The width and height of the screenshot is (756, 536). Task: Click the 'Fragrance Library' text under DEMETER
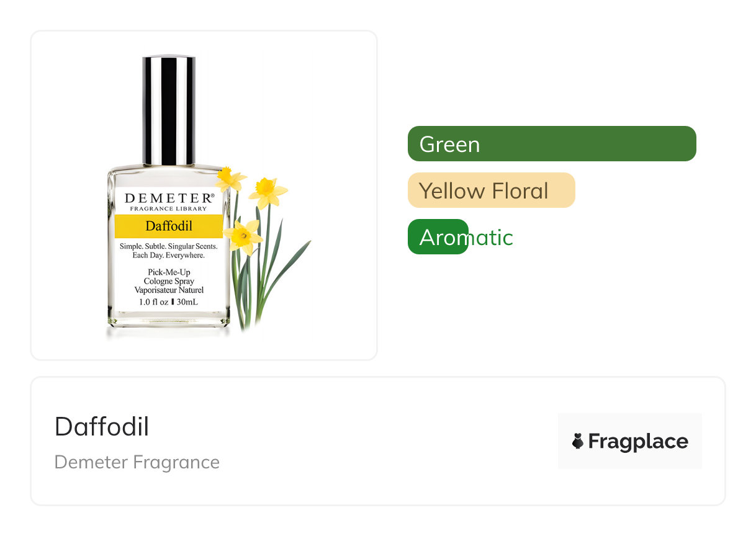pyautogui.click(x=169, y=209)
